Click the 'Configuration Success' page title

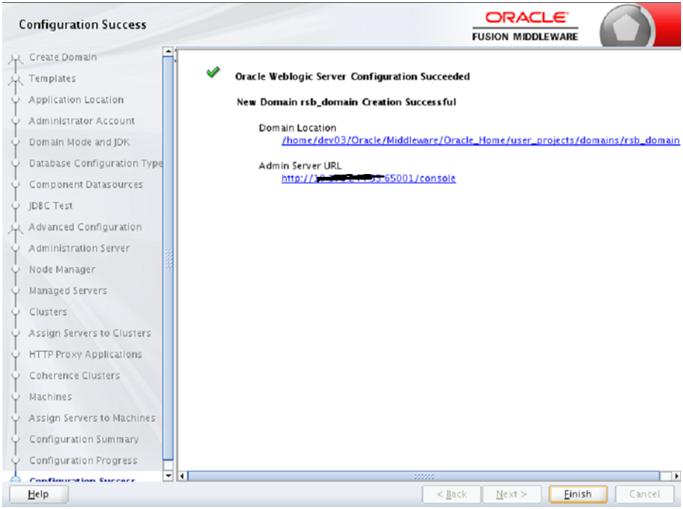[x=82, y=25]
